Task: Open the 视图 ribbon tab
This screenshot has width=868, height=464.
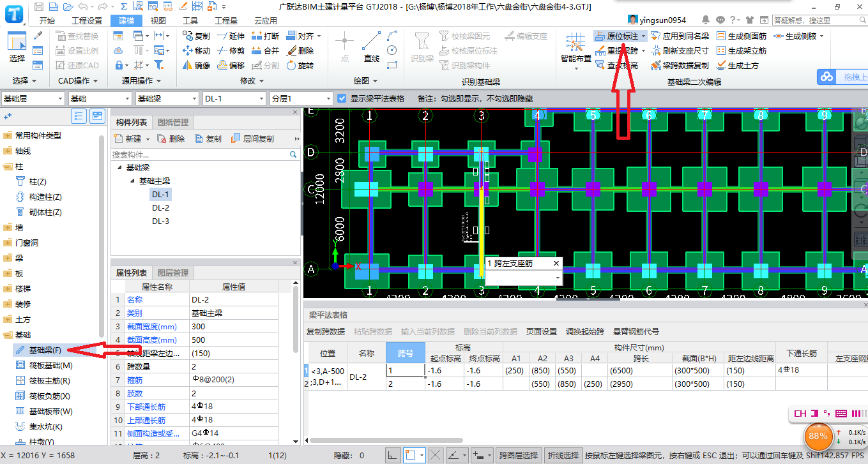Action: [x=158, y=20]
